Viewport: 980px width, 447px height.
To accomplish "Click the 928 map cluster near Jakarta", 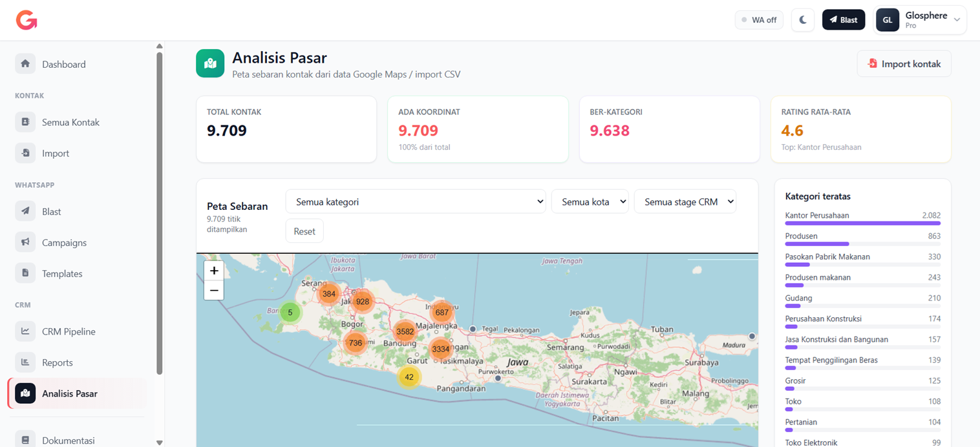I will pos(363,301).
